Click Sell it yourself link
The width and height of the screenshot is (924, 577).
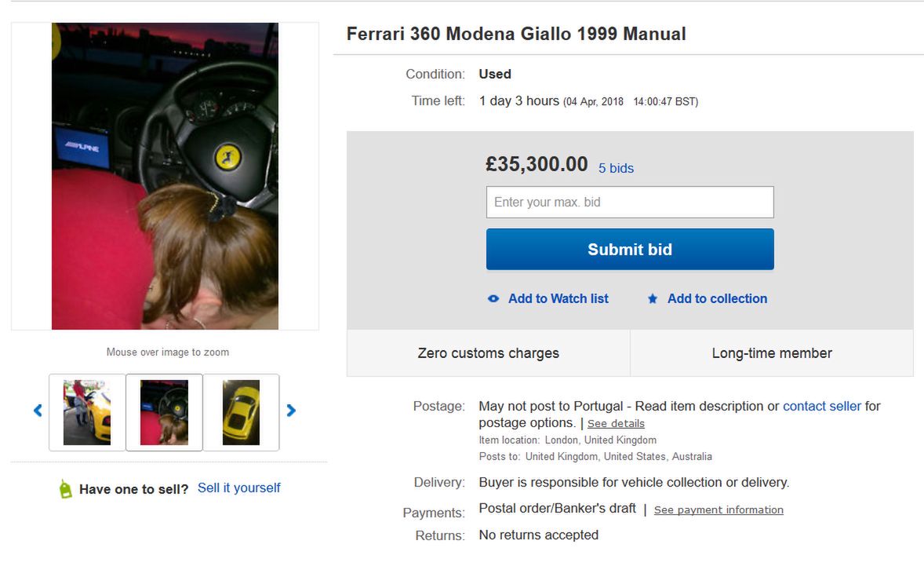tap(238, 488)
